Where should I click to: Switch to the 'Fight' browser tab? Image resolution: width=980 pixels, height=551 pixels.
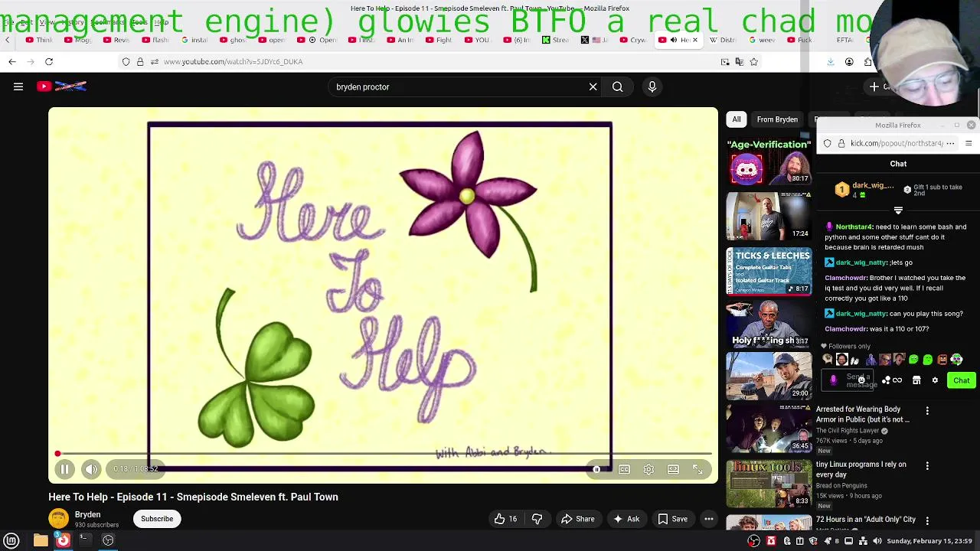[x=439, y=40]
